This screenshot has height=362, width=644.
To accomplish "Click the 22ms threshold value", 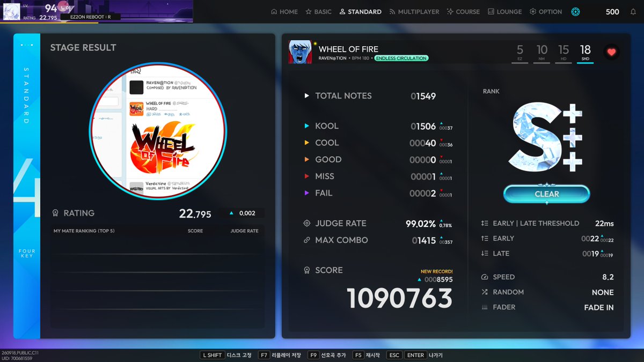I will pos(604,223).
